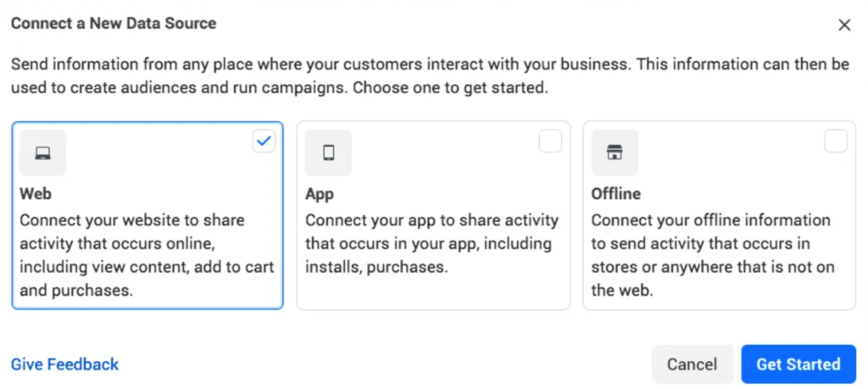Cancel the data source connection
This screenshot has width=868, height=389.
click(x=692, y=364)
